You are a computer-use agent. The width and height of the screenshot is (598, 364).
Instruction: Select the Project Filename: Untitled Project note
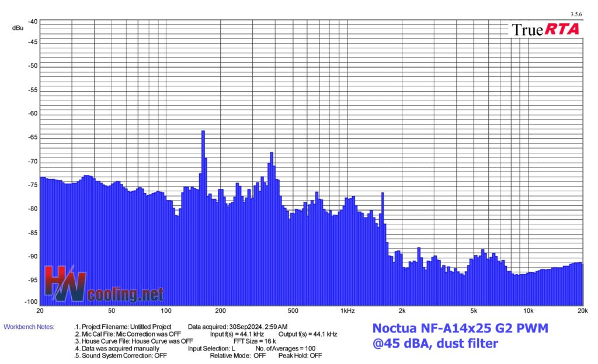pos(123,327)
